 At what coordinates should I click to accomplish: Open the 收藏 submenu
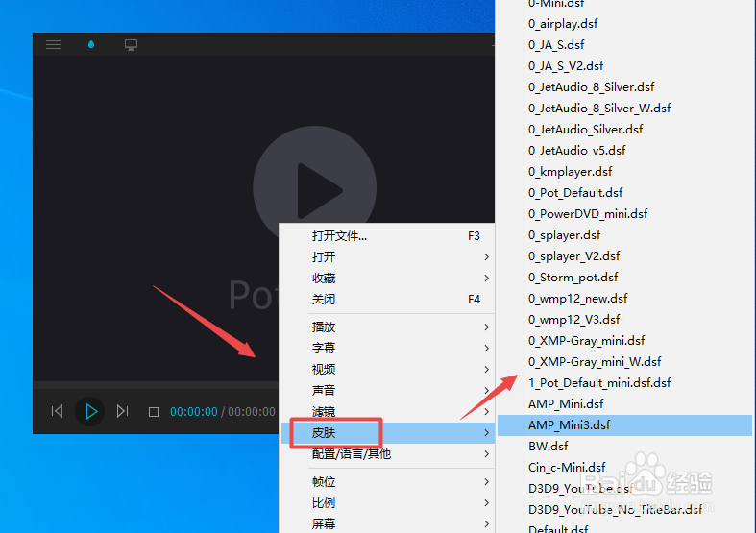pyautogui.click(x=387, y=279)
